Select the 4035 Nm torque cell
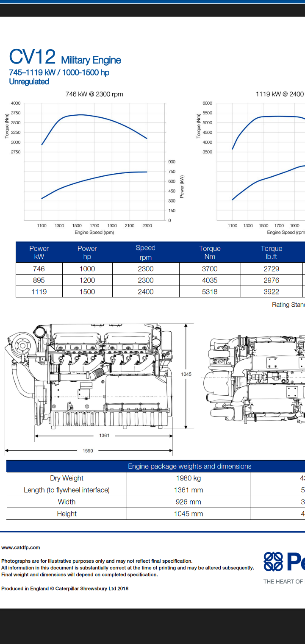The width and height of the screenshot is (305, 644). [x=210, y=280]
